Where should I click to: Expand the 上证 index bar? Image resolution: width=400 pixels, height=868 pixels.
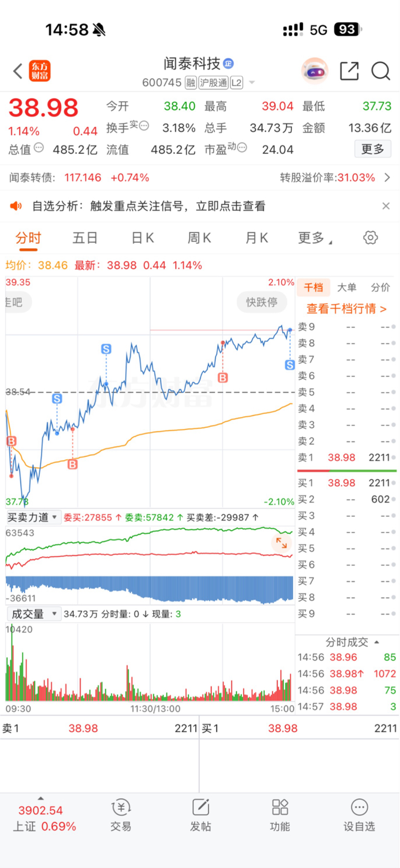click(41, 816)
